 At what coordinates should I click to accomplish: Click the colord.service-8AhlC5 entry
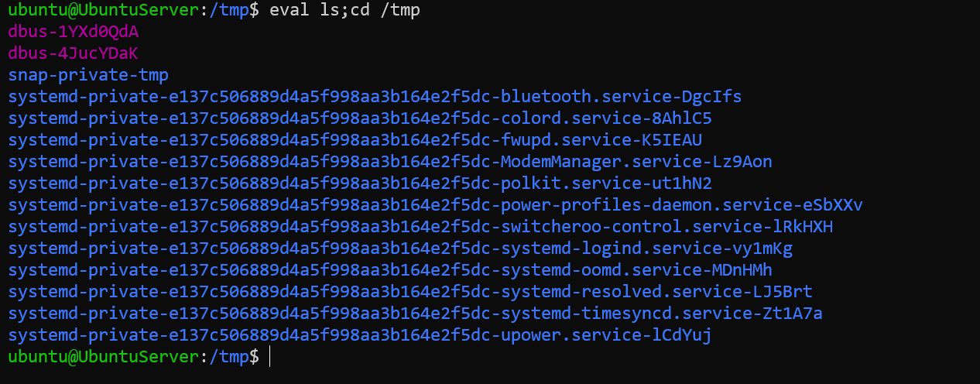tap(360, 119)
